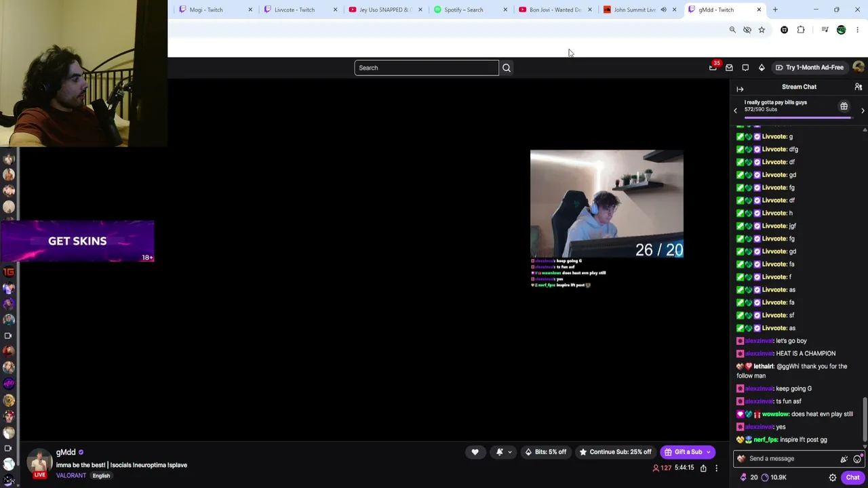Image resolution: width=868 pixels, height=488 pixels.
Task: Open the Chrome profile avatar
Action: pyautogui.click(x=842, y=30)
